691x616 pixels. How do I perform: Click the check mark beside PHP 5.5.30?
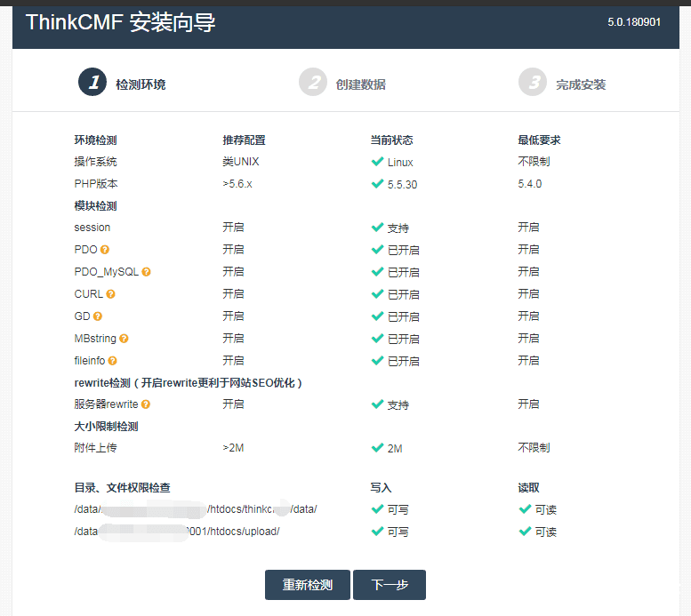point(377,183)
